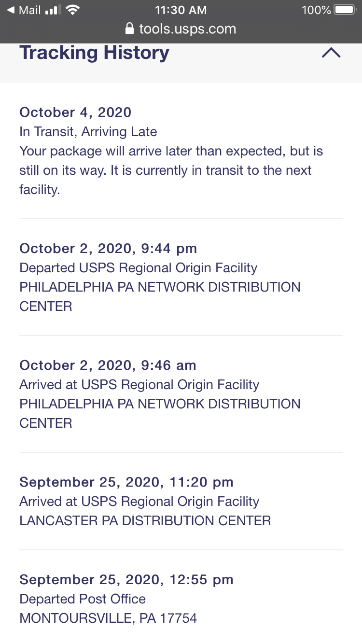Tap the back-to-Mail arrow icon

click(x=11, y=10)
